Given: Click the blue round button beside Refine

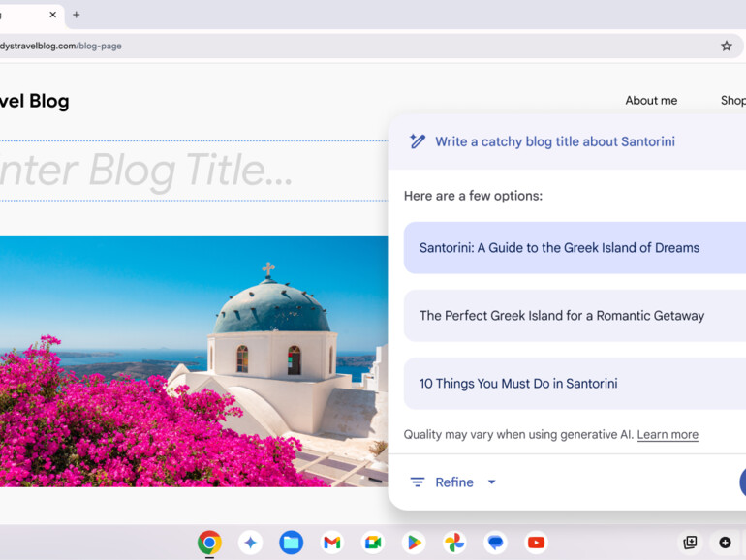Looking at the screenshot, I should click(x=743, y=482).
